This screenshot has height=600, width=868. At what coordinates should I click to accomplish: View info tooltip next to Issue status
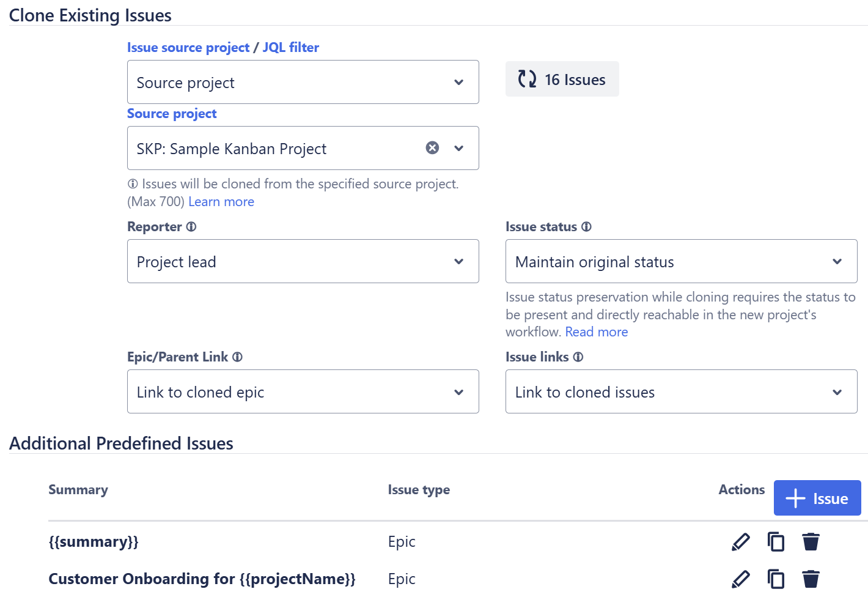point(587,226)
